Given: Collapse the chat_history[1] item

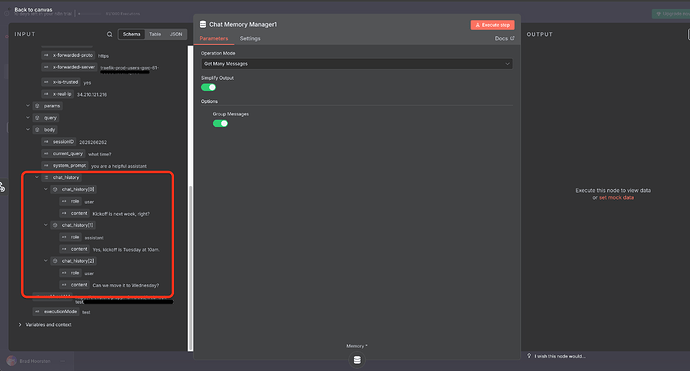Looking at the screenshot, I should 45,225.
